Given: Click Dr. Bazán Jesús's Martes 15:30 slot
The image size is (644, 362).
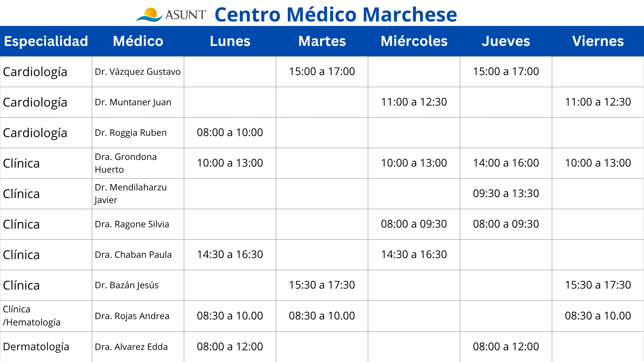Looking at the screenshot, I should pos(322,285).
